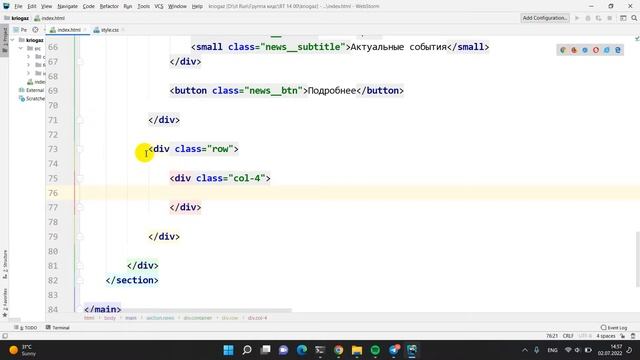Image resolution: width=640 pixels, height=360 pixels.
Task: Open the Event Log
Action: 614,327
